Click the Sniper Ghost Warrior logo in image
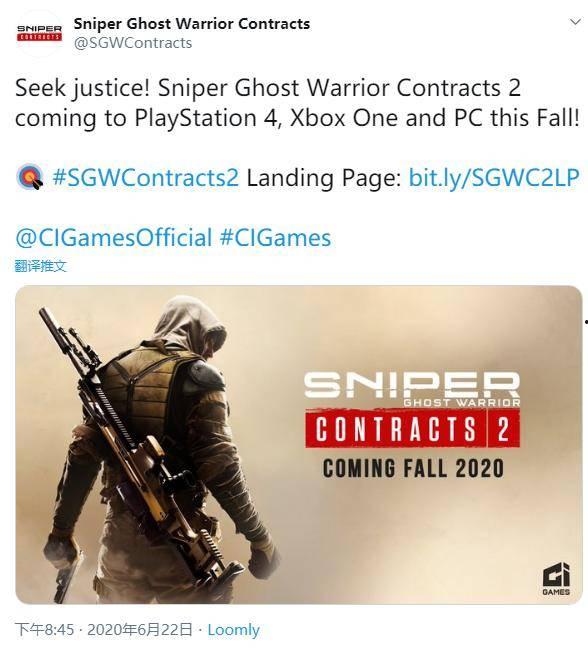 (412, 389)
